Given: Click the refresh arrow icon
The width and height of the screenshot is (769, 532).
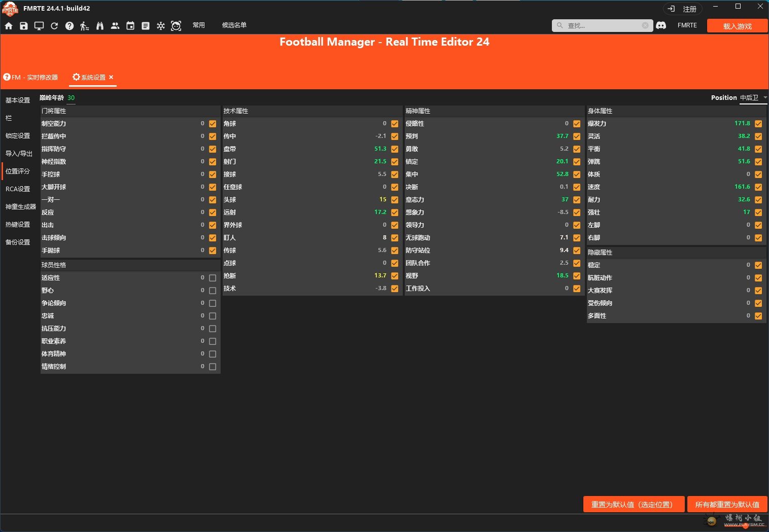Looking at the screenshot, I should [54, 26].
